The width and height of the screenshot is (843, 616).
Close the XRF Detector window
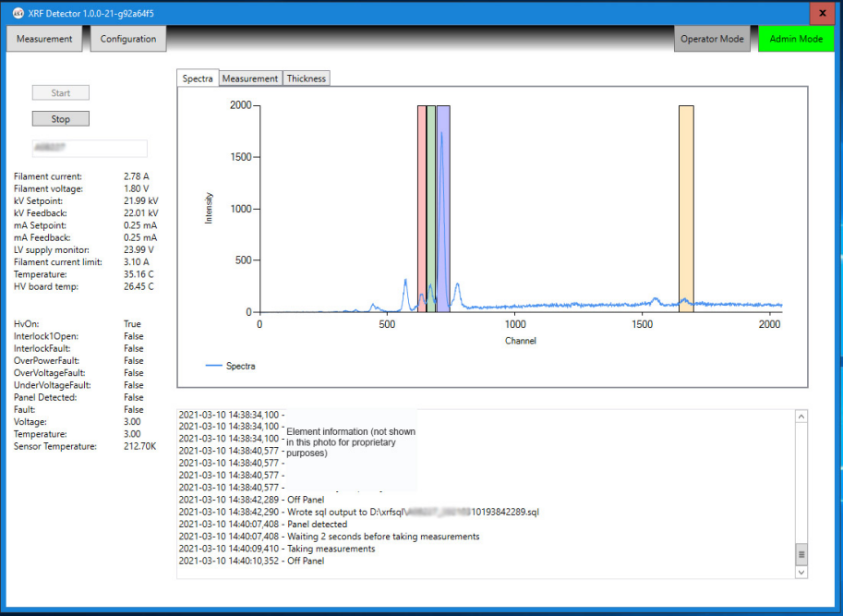[x=822, y=13]
